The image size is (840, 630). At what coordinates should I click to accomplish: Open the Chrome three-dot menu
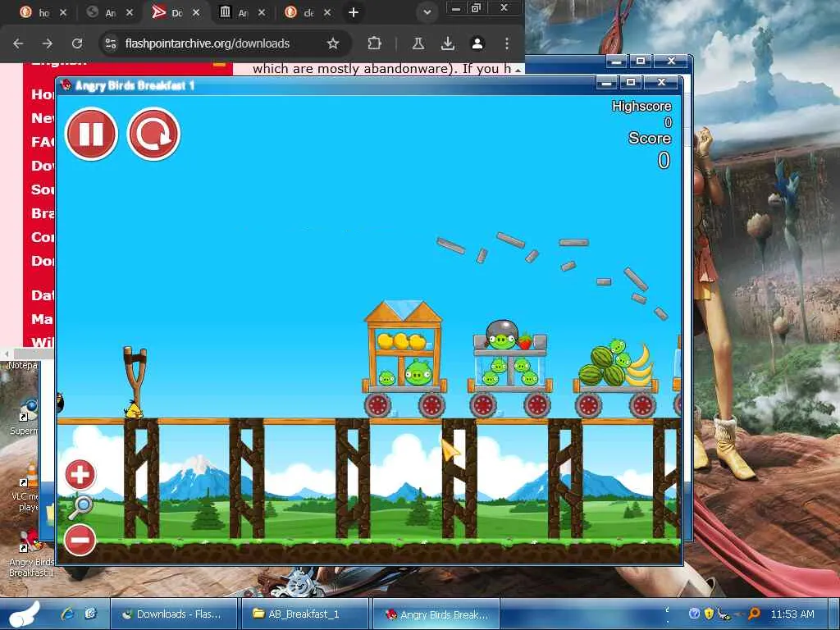(x=507, y=43)
